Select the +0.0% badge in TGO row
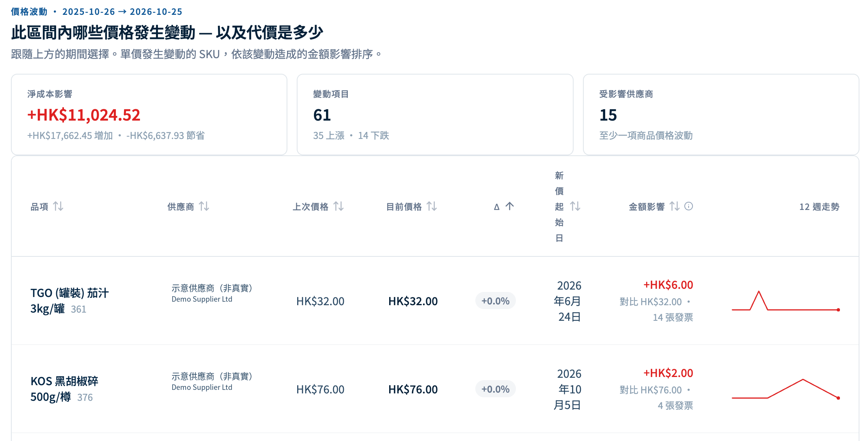 point(495,301)
